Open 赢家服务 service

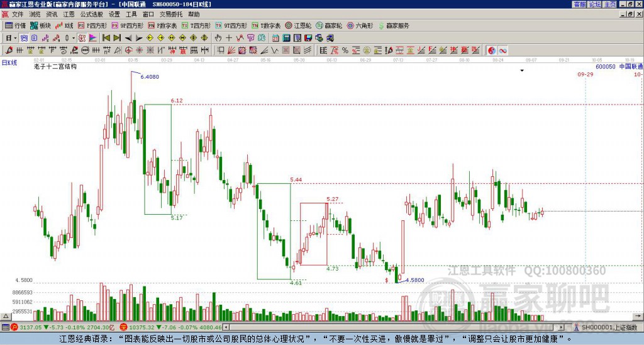[x=394, y=25]
